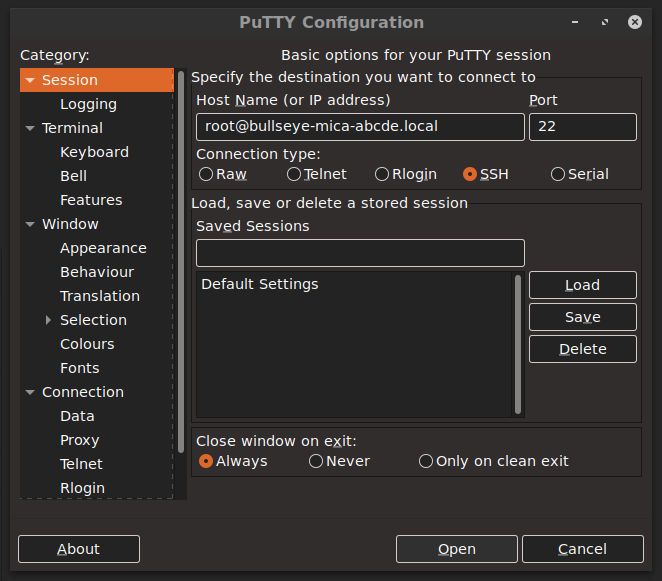Screen dimensions: 662x581
Task: Open the Data category under Connection
Action: 77,416
